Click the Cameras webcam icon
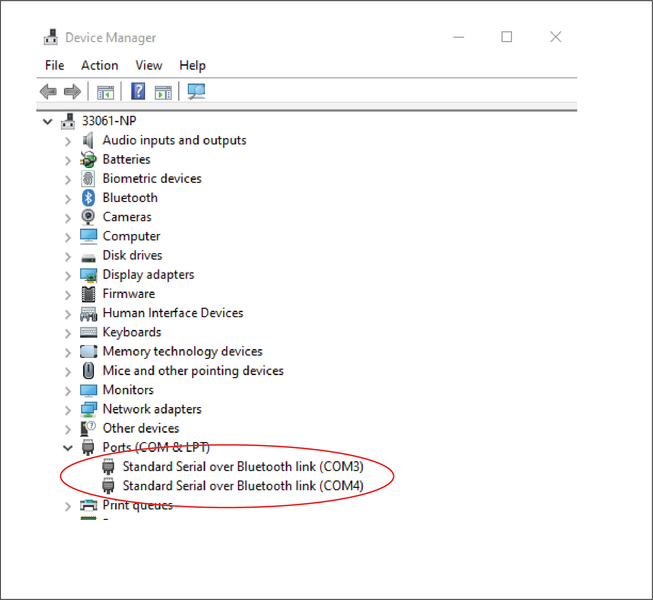 (89, 217)
